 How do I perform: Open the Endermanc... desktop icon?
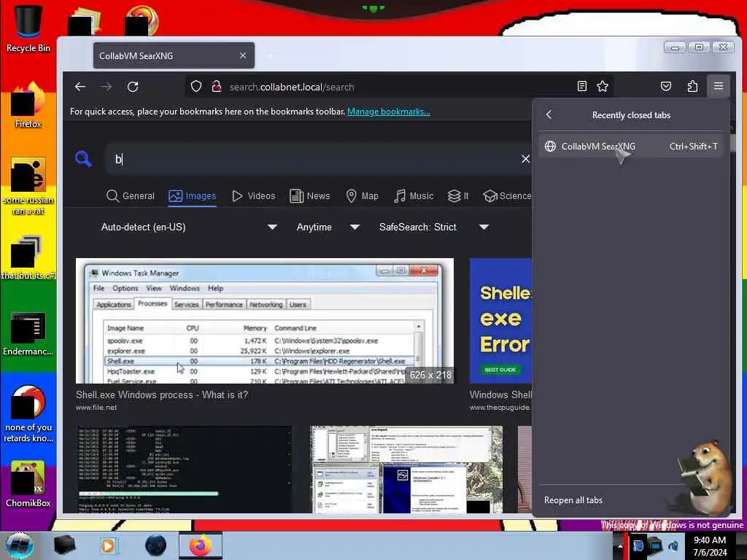coord(28,333)
